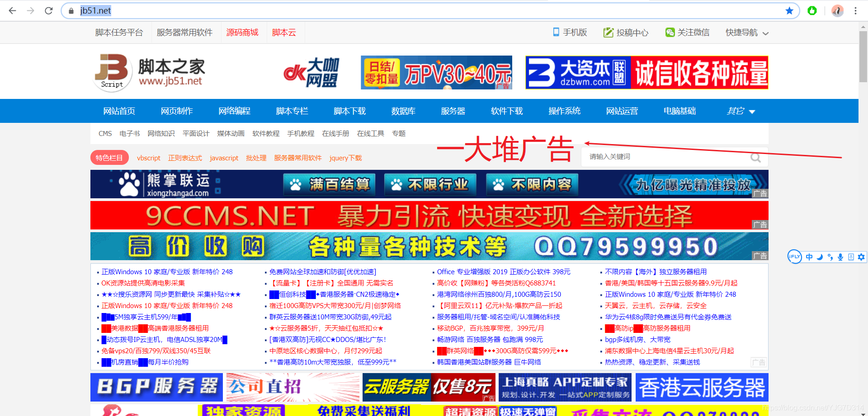The image size is (868, 416).
Task: Click the page vertical scrollbar thumb
Action: (863, 56)
